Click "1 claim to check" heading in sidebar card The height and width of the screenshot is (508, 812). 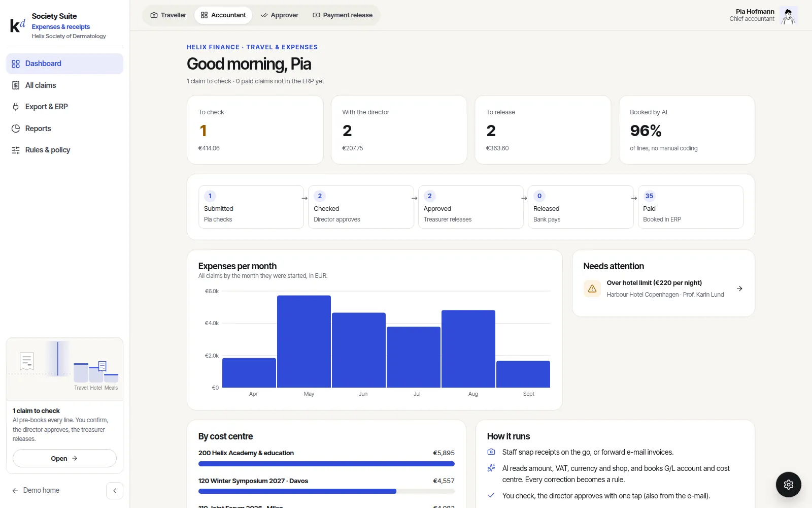point(36,410)
